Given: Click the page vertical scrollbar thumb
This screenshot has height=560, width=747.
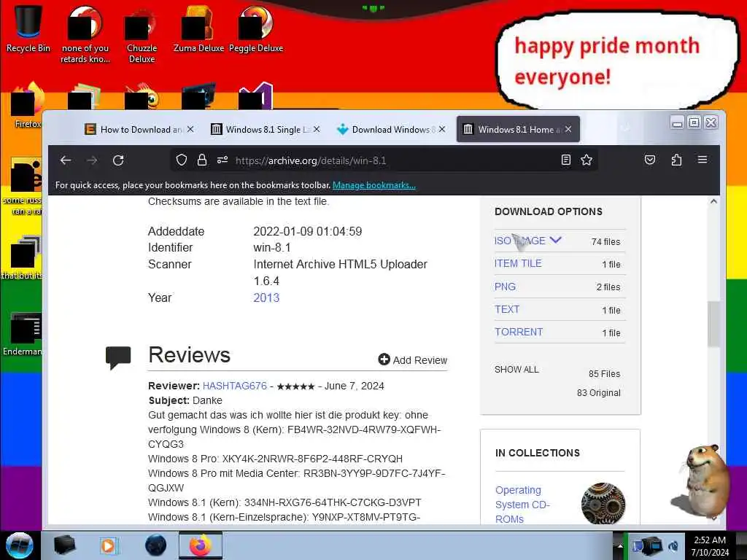Looking at the screenshot, I should click(x=713, y=324).
